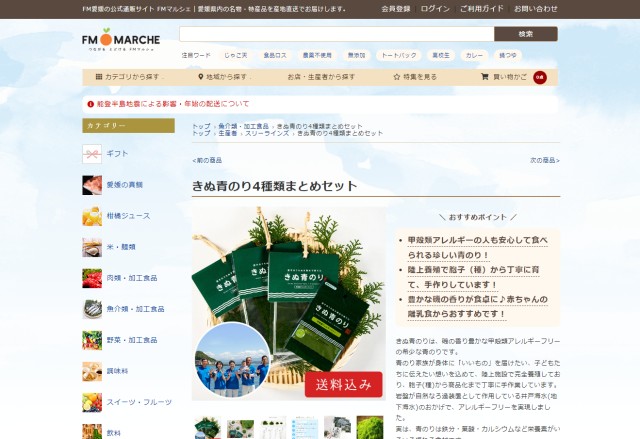Click the shopping cart icon
The height and width of the screenshot is (439, 640).
tap(484, 76)
